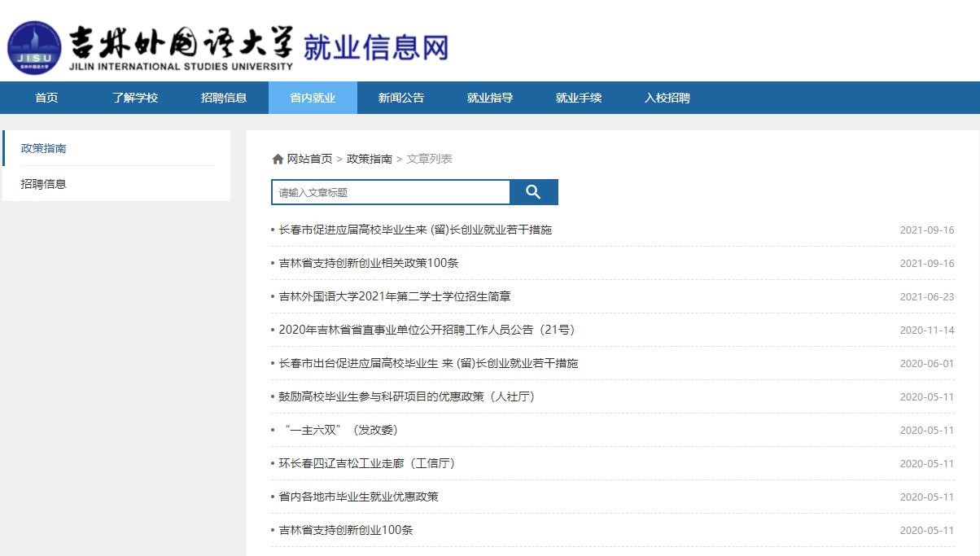
Task: Click the magnifying glass search button
Action: tap(533, 192)
